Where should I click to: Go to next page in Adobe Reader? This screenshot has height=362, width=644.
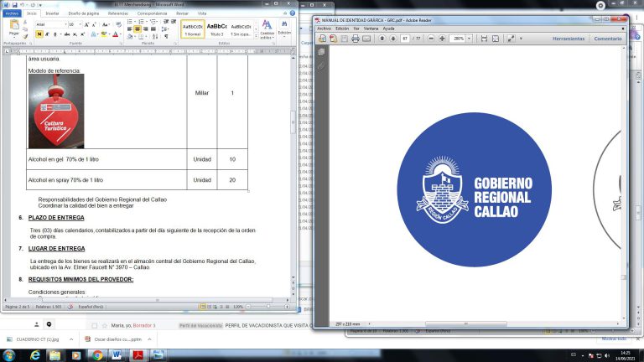coord(392,39)
